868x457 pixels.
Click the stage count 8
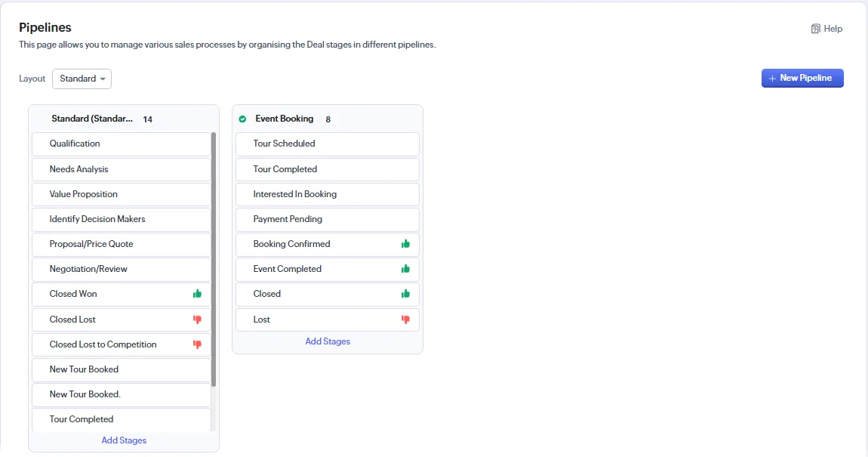328,119
